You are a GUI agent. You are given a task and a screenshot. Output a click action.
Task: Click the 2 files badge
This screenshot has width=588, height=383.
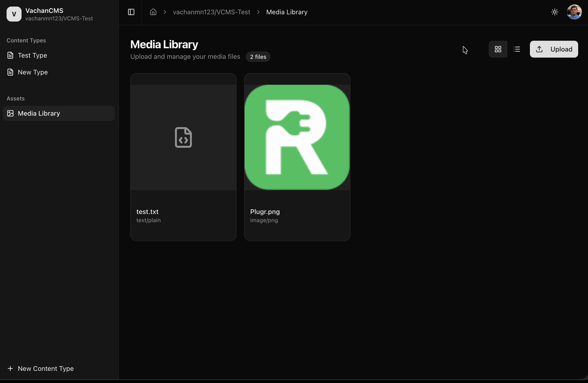tap(258, 57)
